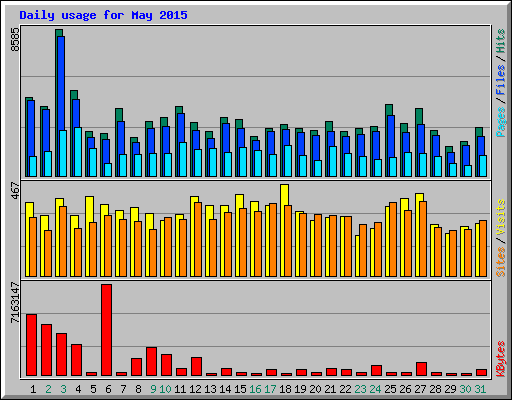The image size is (512, 400).
Task: Click day 3 on the x-axis
Action: 63,389
